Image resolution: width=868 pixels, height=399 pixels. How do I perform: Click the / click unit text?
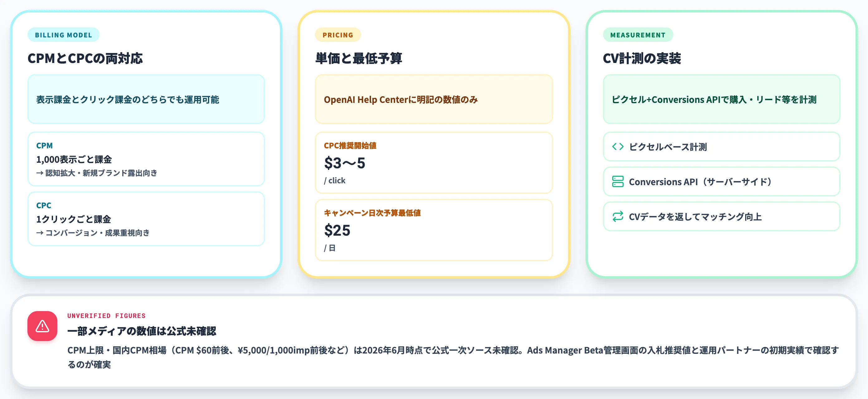335,180
